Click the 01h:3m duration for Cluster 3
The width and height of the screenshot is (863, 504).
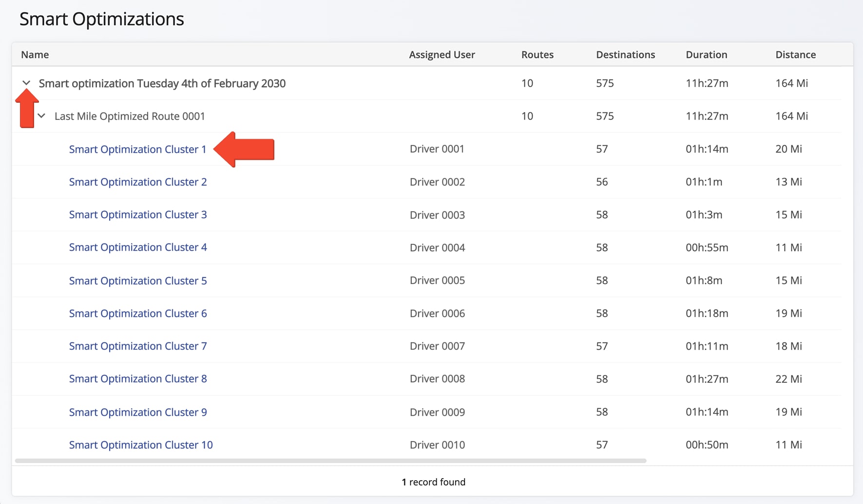click(x=704, y=215)
